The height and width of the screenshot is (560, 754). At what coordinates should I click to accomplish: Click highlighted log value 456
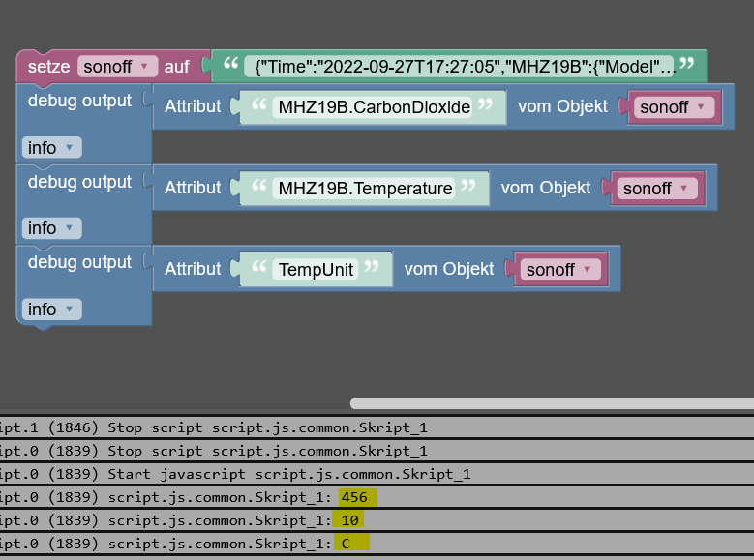click(x=357, y=497)
